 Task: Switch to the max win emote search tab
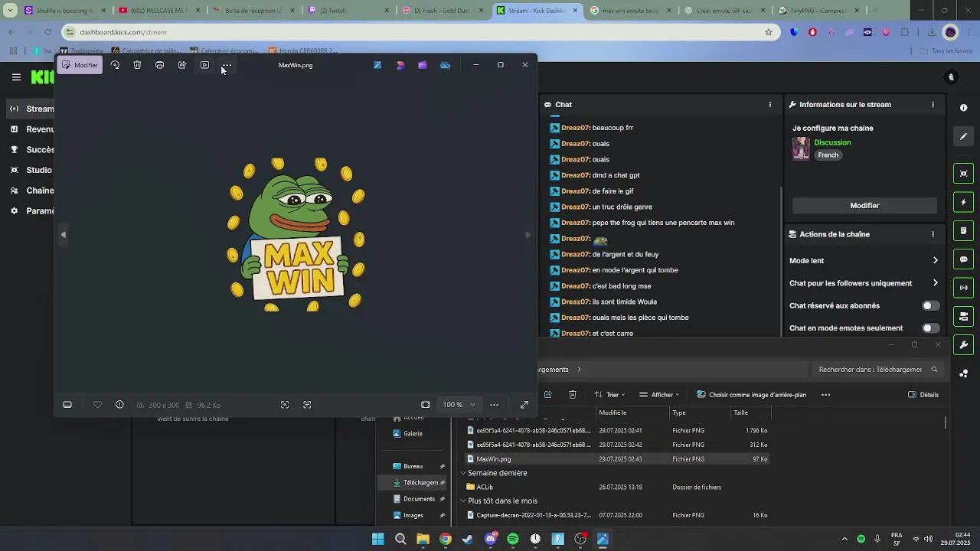[632, 11]
